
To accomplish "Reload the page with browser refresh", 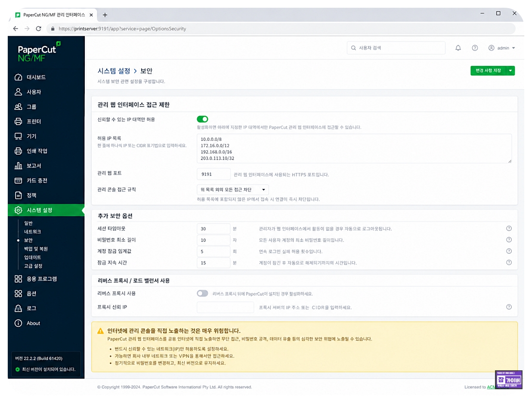I will (38, 29).
